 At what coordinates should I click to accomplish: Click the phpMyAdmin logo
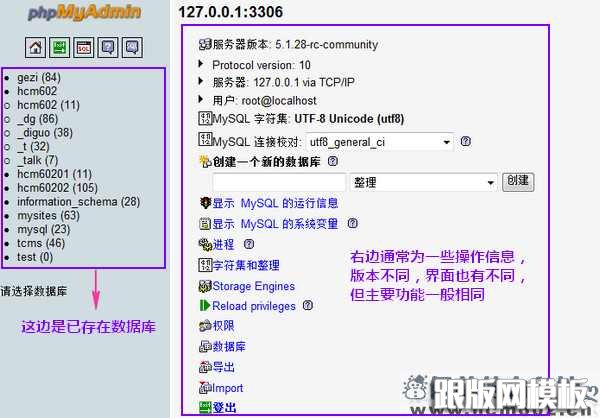[85, 12]
